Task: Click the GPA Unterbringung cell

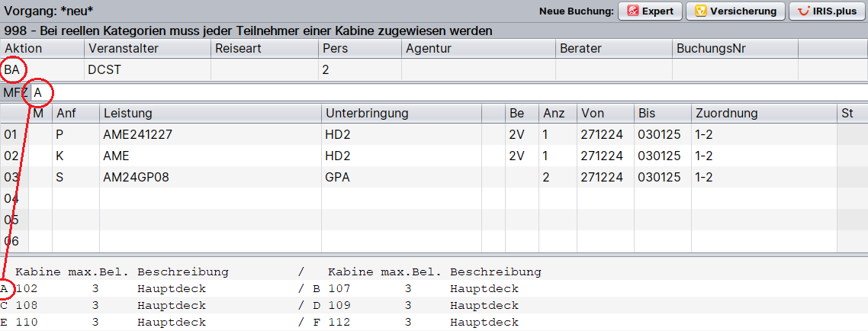Action: [400, 177]
